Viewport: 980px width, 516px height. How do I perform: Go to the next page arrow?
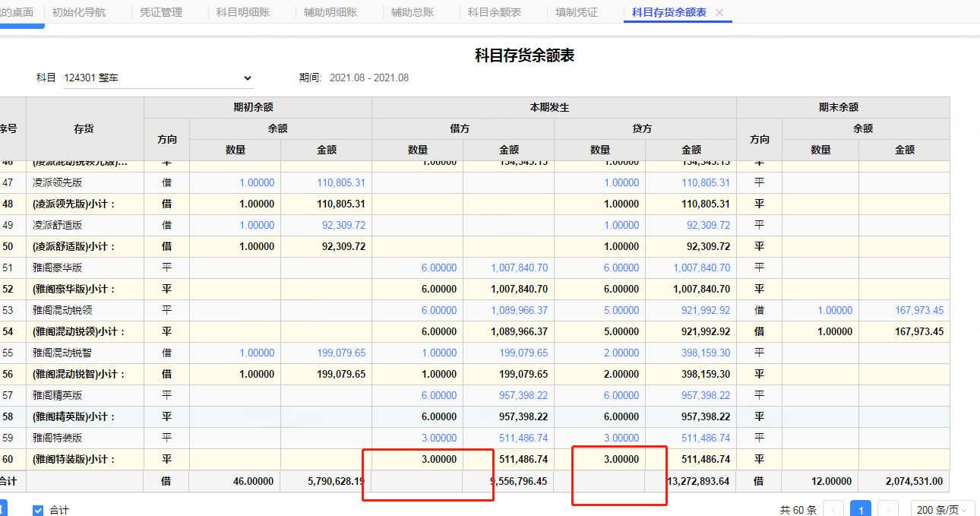(887, 510)
